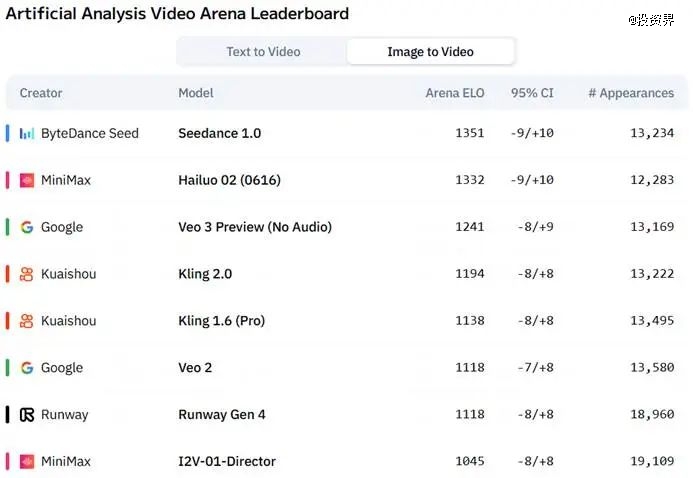Click the Creator column header
This screenshot has height=478, width=693.
pos(41,93)
